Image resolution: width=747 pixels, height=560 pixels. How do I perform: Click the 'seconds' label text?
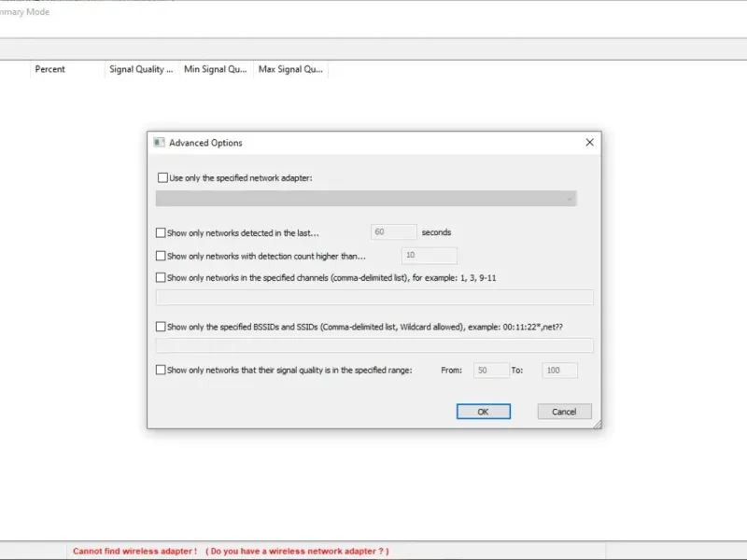coord(436,232)
